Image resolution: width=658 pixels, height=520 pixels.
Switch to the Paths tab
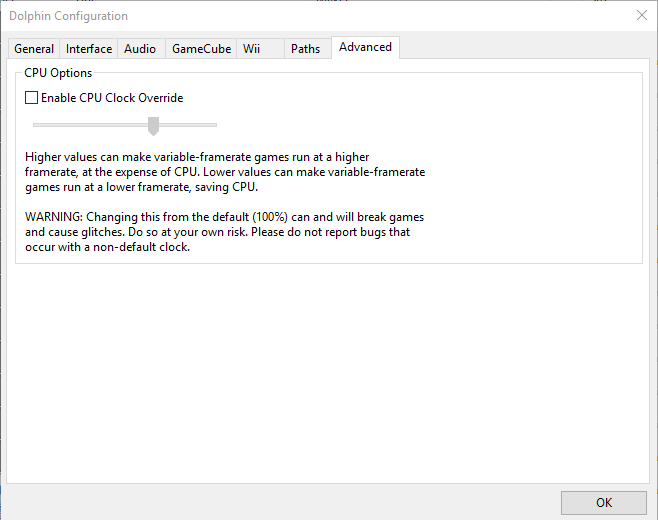click(308, 49)
